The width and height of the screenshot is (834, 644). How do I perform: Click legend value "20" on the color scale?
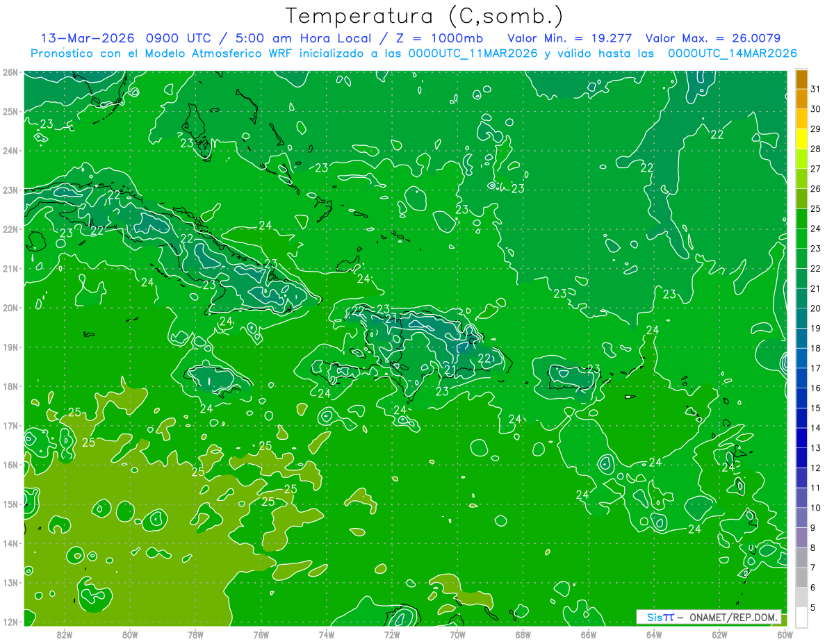point(815,308)
